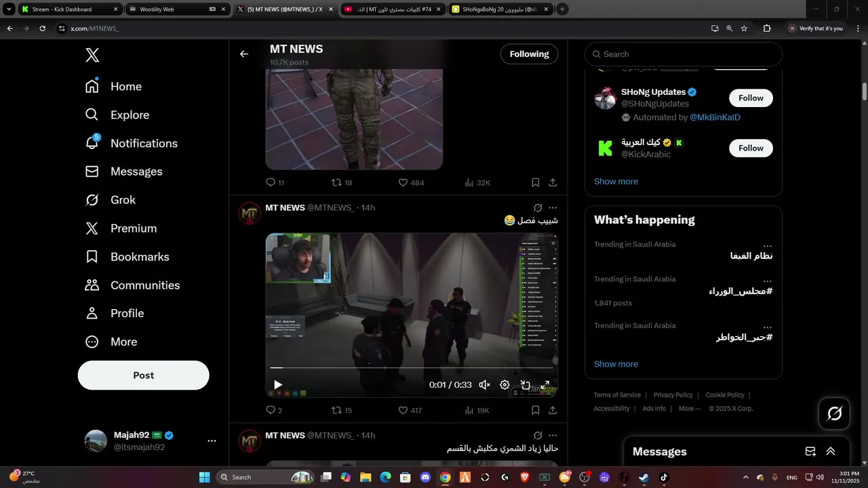Expand the Messages drawer with the double chevron

[831, 451]
